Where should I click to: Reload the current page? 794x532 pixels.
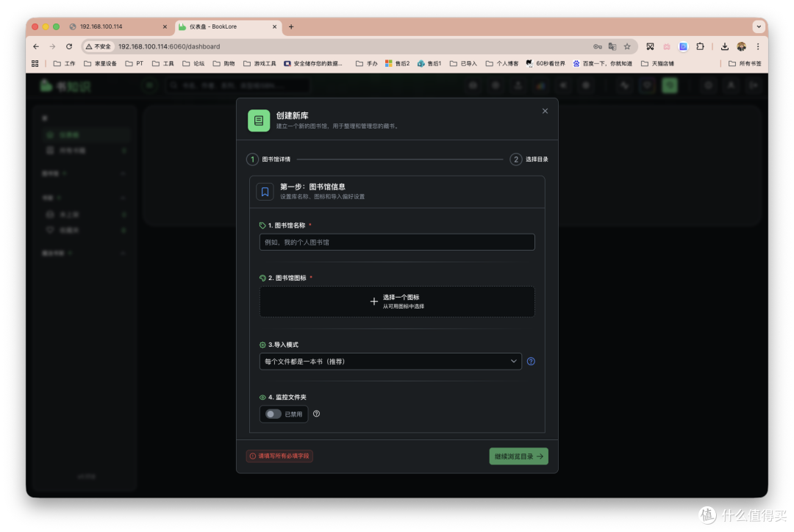tap(69, 46)
